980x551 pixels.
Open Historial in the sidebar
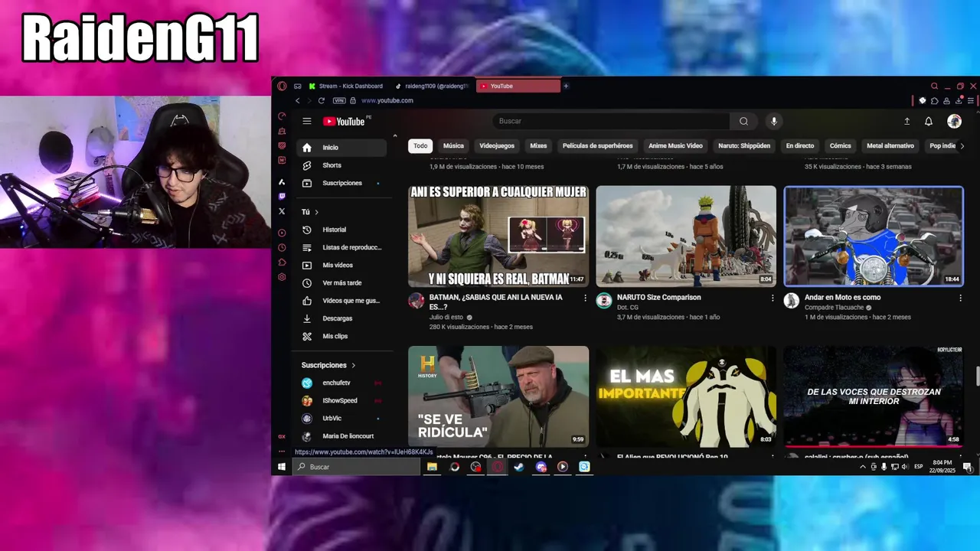point(342,230)
